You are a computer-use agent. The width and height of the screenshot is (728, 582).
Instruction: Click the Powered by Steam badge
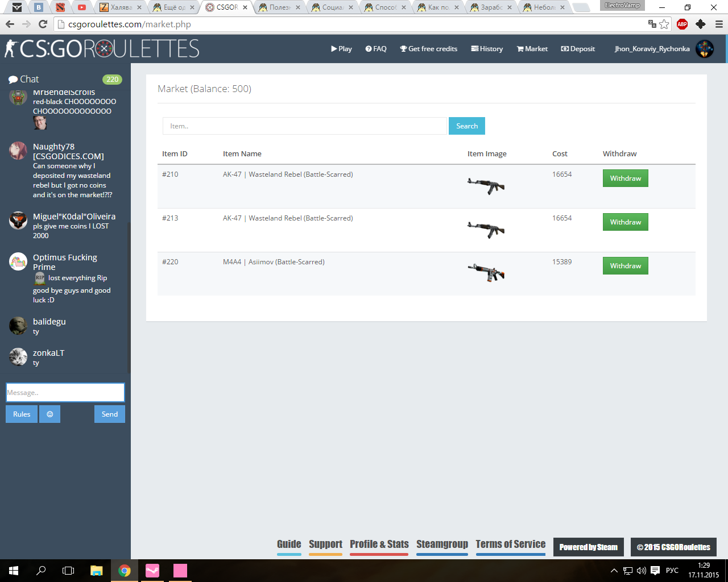click(589, 547)
